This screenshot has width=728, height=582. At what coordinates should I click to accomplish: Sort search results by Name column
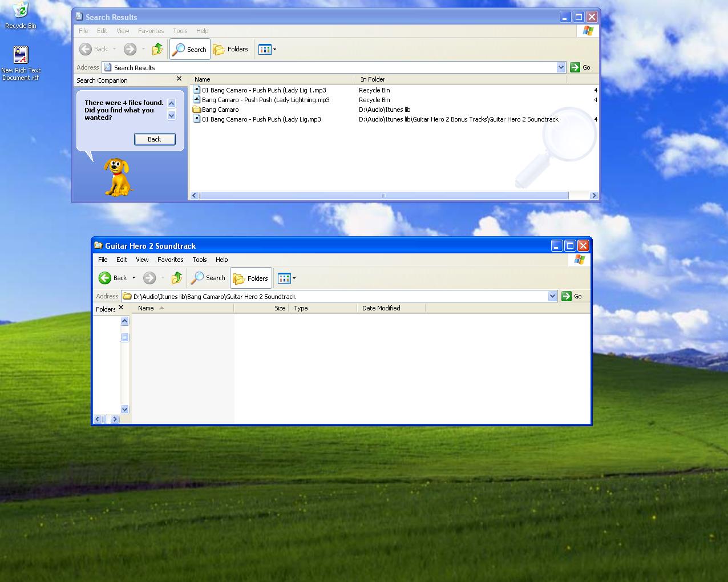coord(273,79)
